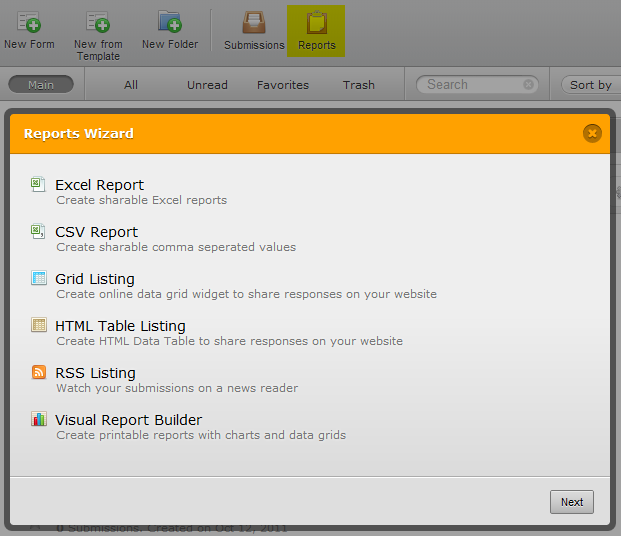The image size is (621, 536).
Task: Choose the RSS Listing feed icon
Action: pyautogui.click(x=39, y=373)
